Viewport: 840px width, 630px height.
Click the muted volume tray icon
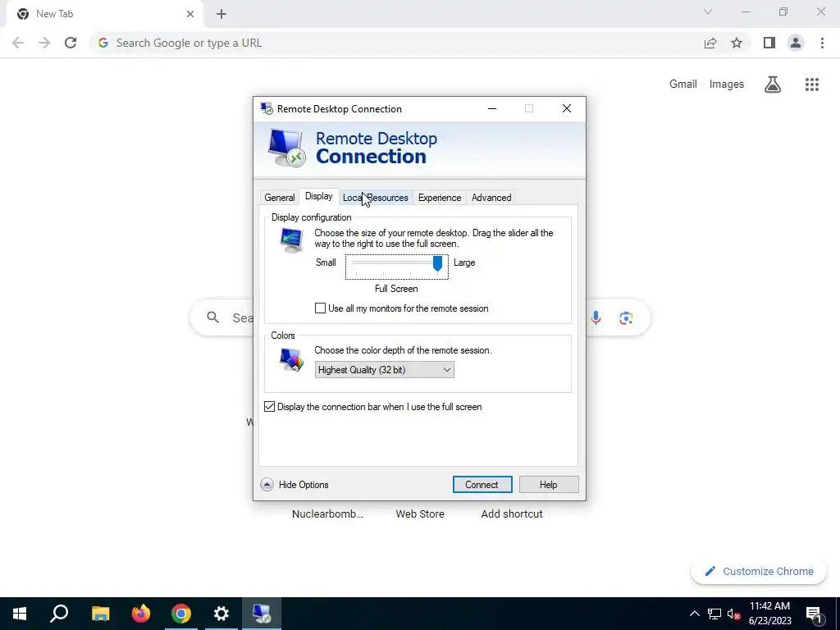(733, 614)
